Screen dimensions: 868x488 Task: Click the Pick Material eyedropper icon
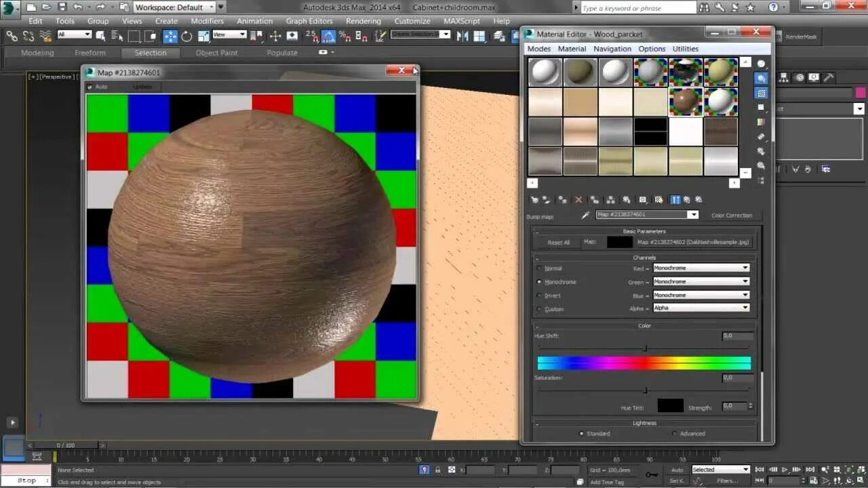pyautogui.click(x=585, y=215)
